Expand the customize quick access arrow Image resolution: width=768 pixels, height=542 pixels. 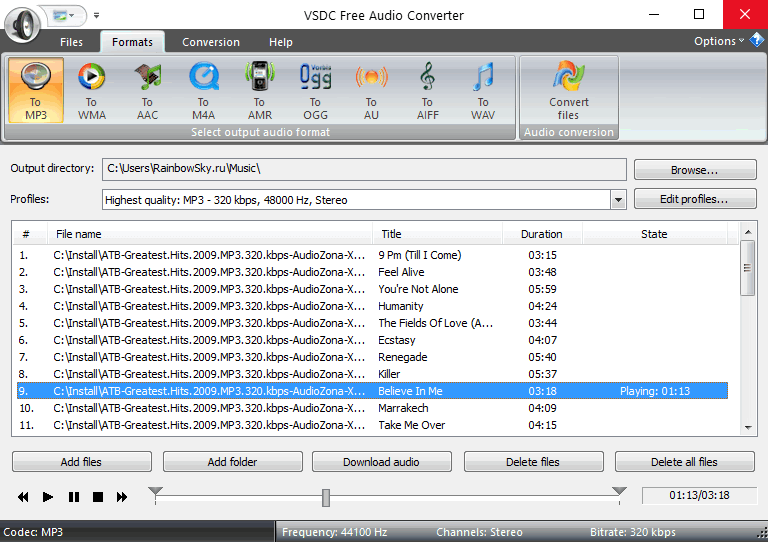click(x=96, y=16)
